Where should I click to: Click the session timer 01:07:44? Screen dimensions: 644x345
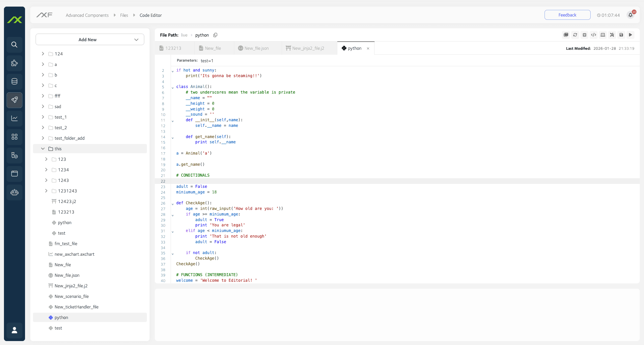[x=608, y=15]
